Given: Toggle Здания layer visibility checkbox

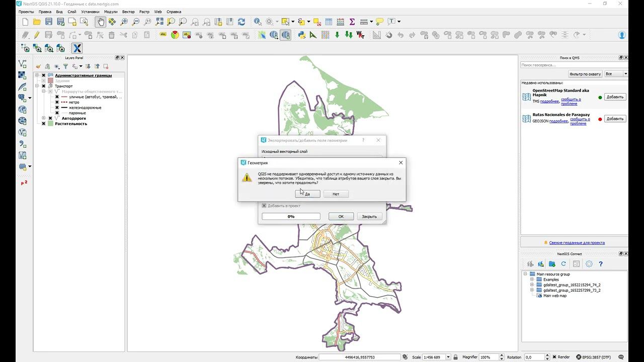Looking at the screenshot, I should [43, 80].
